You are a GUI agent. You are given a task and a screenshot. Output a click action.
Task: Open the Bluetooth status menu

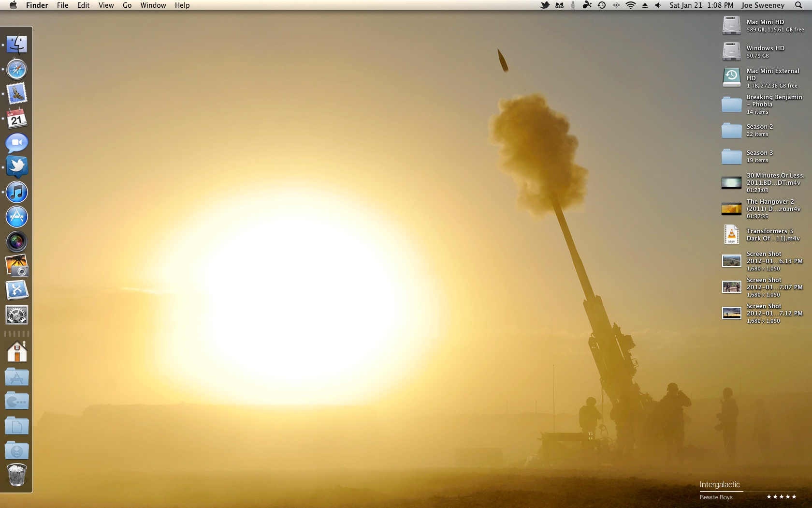pos(616,5)
